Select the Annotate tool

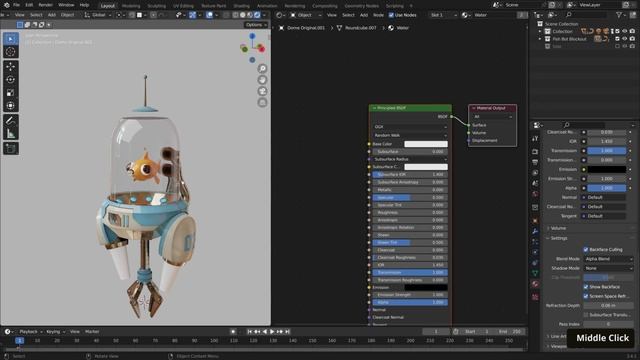(x=11, y=120)
